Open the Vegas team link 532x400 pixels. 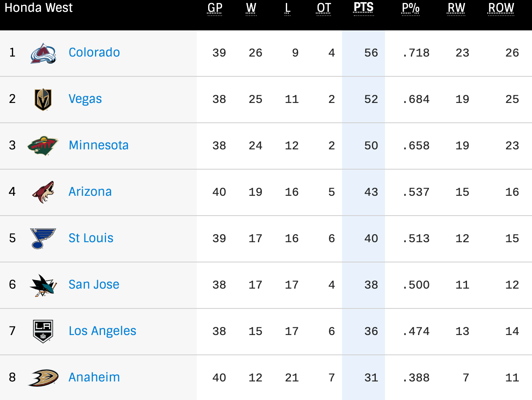point(85,99)
